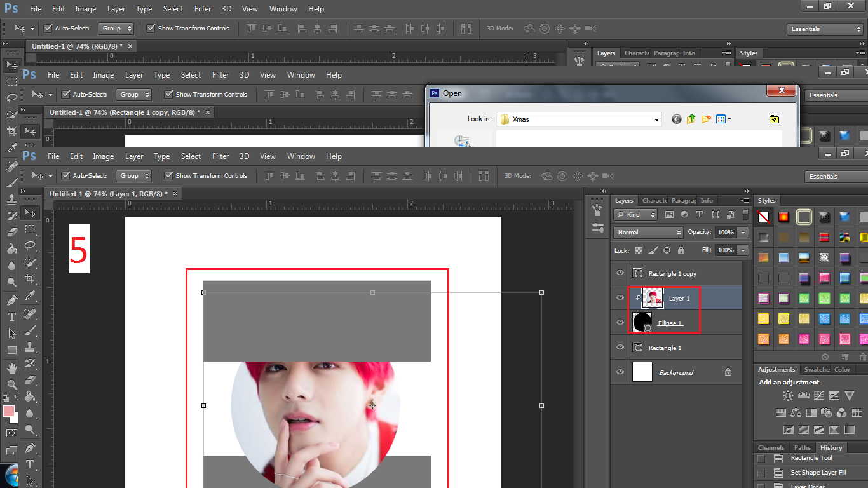Hide the Rectangle 1 copy layer

pyautogui.click(x=620, y=273)
